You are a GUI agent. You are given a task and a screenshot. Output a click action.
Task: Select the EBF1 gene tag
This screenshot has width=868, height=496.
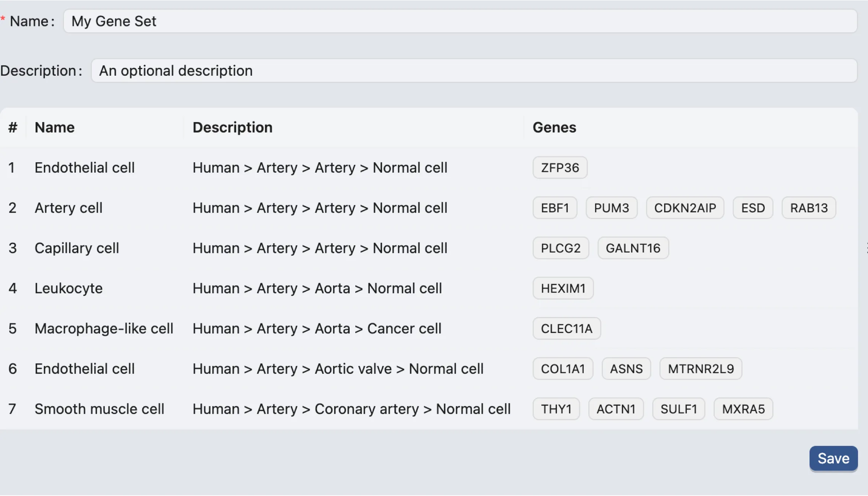click(x=555, y=208)
